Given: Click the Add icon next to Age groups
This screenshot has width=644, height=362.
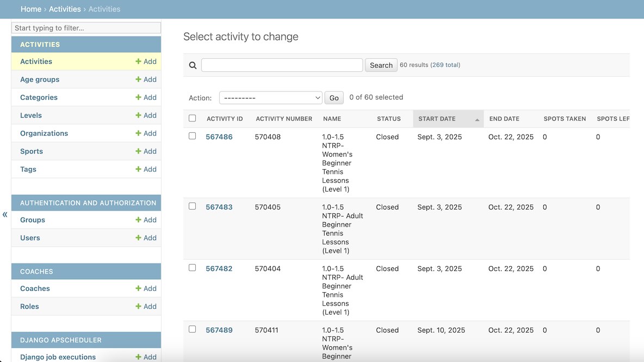Looking at the screenshot, I should click(146, 79).
